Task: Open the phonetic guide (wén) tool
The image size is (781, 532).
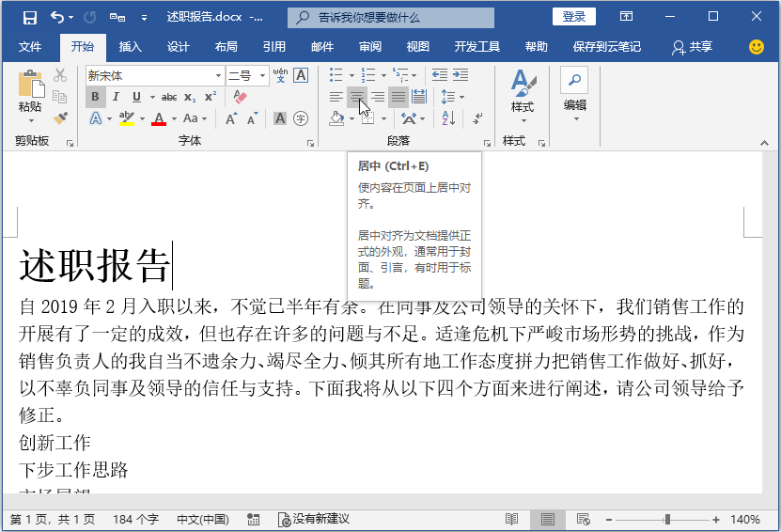Action: point(280,75)
